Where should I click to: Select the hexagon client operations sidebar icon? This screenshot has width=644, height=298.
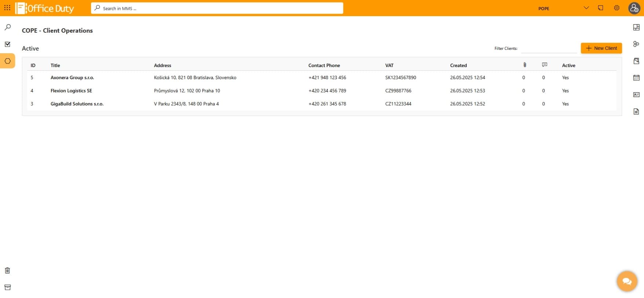pyautogui.click(x=7, y=61)
